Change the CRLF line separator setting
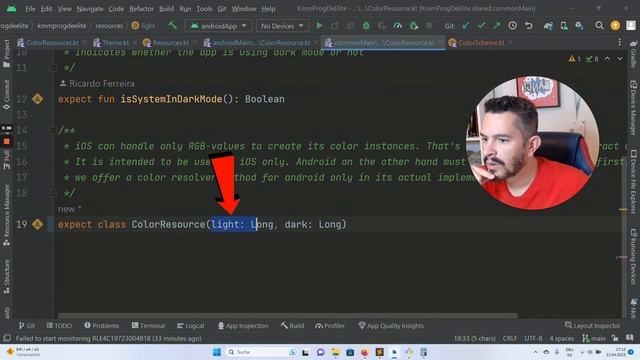The image size is (640, 360). pyautogui.click(x=510, y=338)
